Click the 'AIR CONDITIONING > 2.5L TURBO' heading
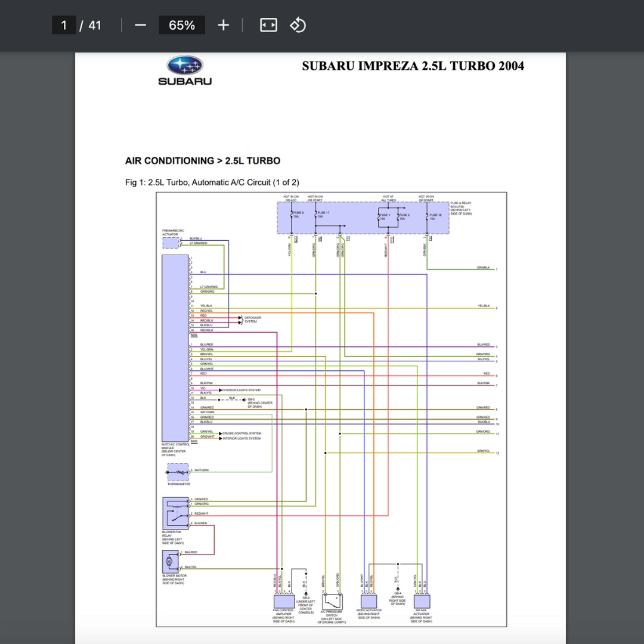This screenshot has width=644, height=644. 203,160
